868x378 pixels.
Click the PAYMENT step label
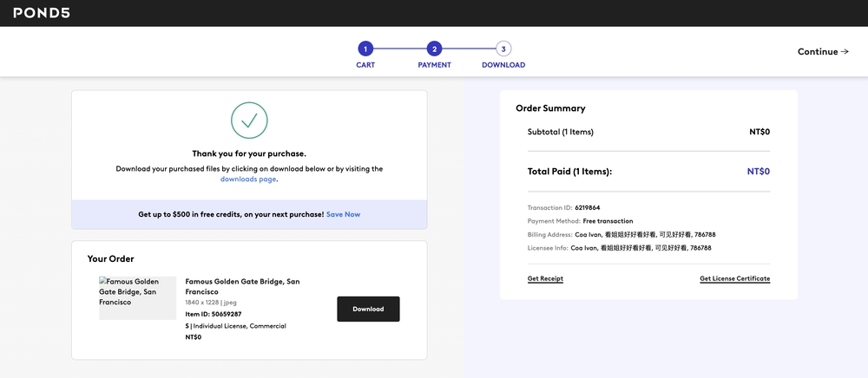(435, 65)
